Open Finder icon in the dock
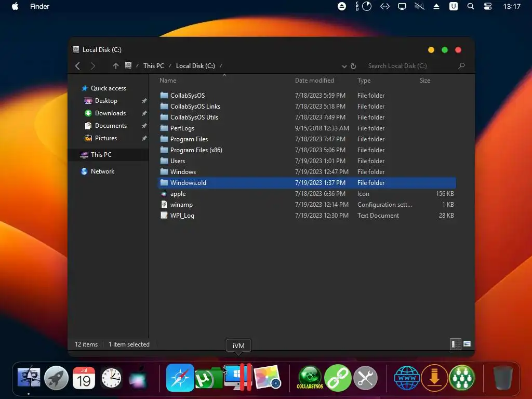Viewport: 532px width, 399px height. coord(29,378)
